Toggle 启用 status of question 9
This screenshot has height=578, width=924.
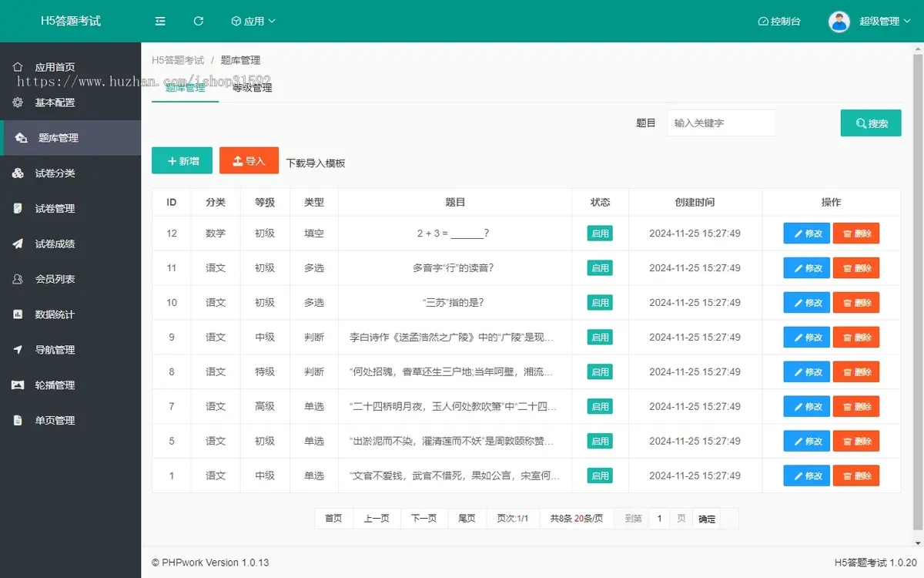coord(600,338)
